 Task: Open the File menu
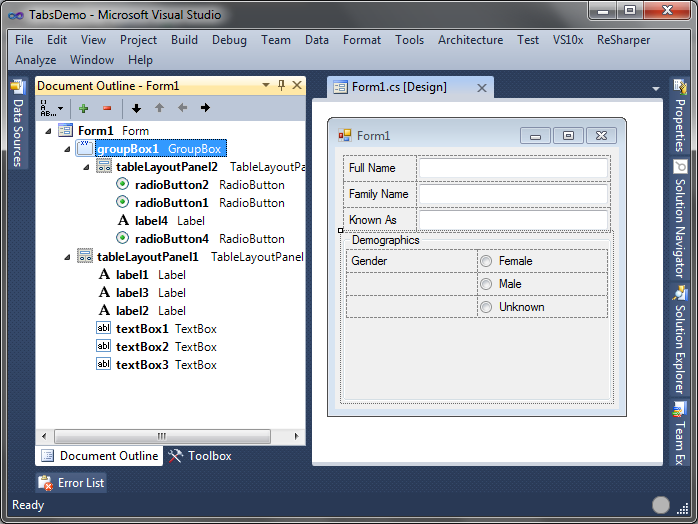tap(24, 40)
